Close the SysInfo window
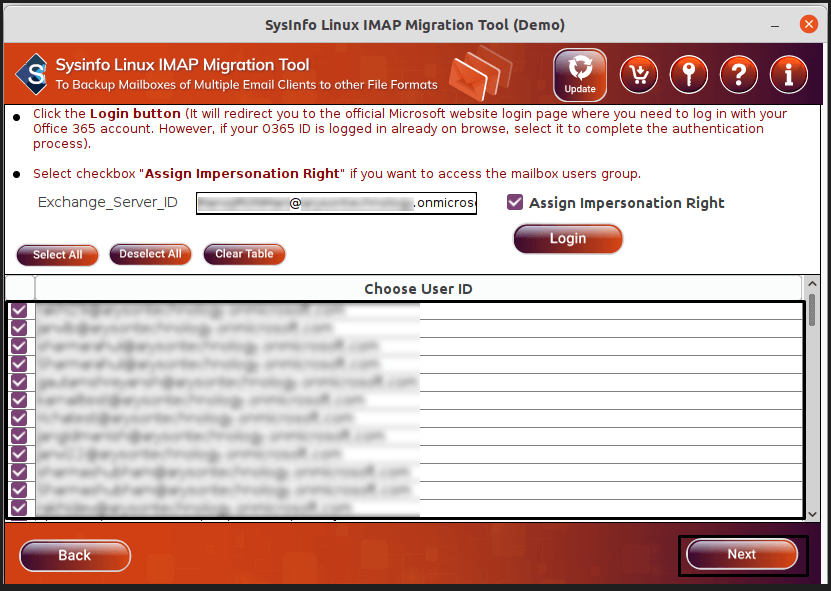This screenshot has width=831, height=591. pyautogui.click(x=808, y=24)
